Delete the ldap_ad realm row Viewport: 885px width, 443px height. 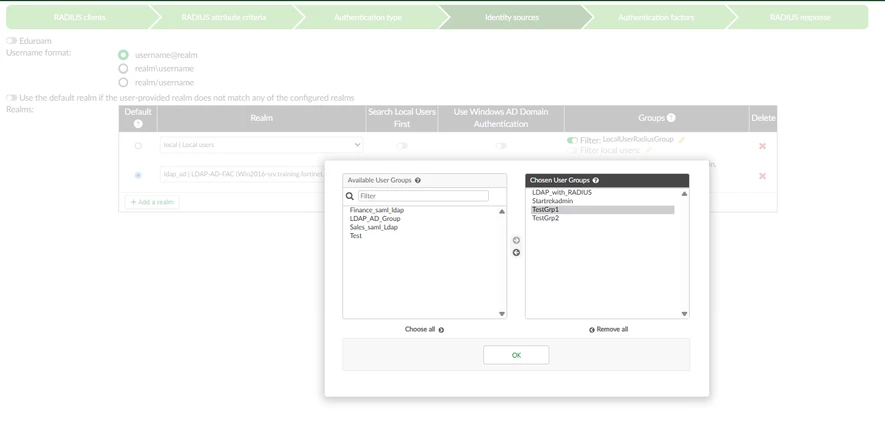(762, 176)
